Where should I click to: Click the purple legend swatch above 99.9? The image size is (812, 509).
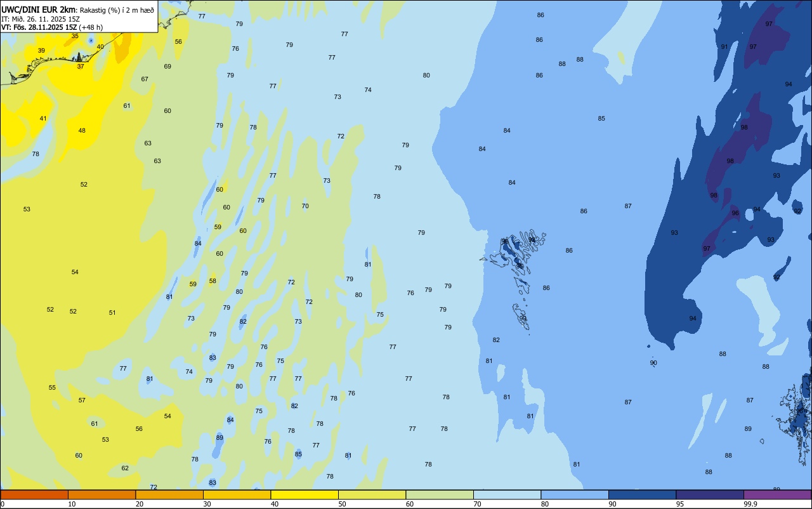[x=777, y=494]
